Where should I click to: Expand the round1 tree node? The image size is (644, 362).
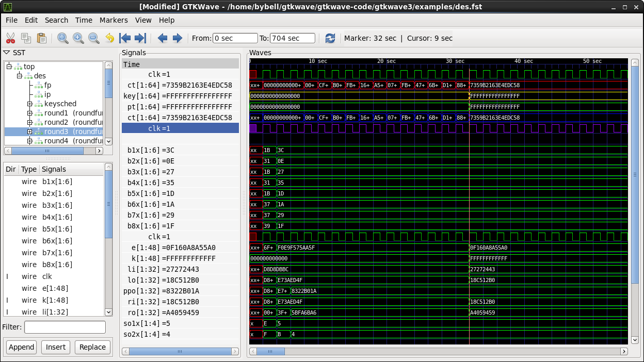[x=30, y=113]
